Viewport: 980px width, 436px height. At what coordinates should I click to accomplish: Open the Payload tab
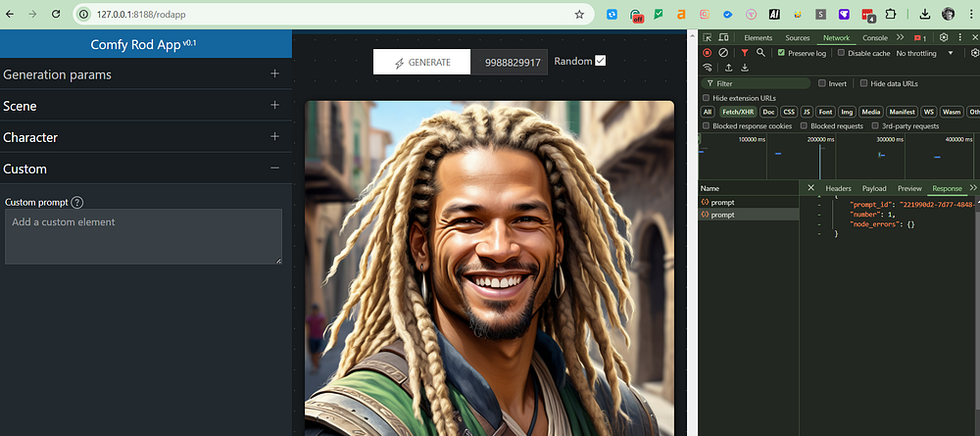(874, 189)
